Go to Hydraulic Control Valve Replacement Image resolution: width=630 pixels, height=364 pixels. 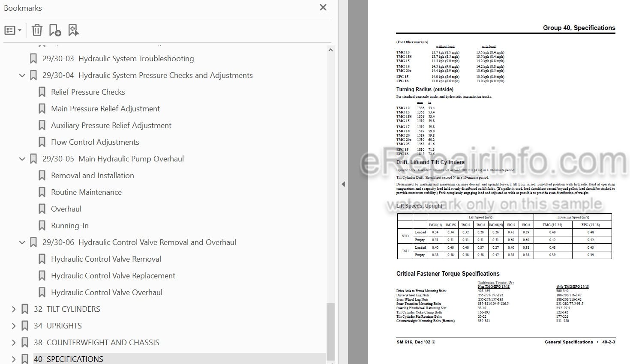[113, 276]
